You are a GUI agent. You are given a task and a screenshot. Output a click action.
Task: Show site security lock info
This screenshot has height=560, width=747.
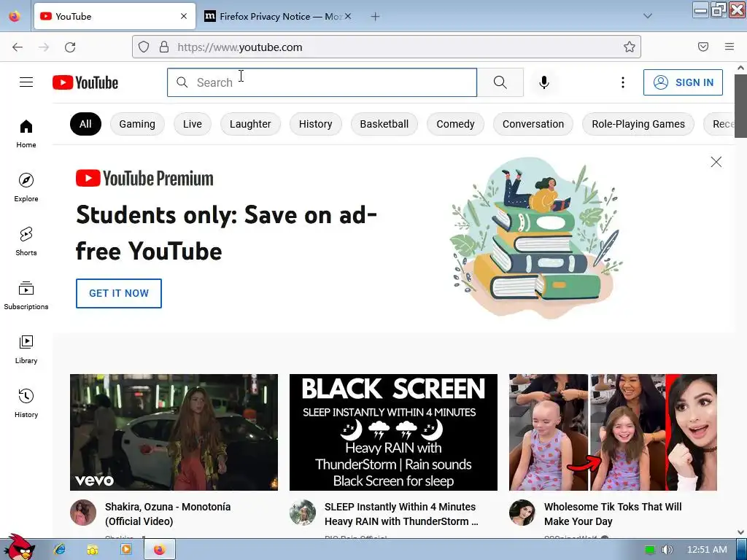(x=164, y=47)
